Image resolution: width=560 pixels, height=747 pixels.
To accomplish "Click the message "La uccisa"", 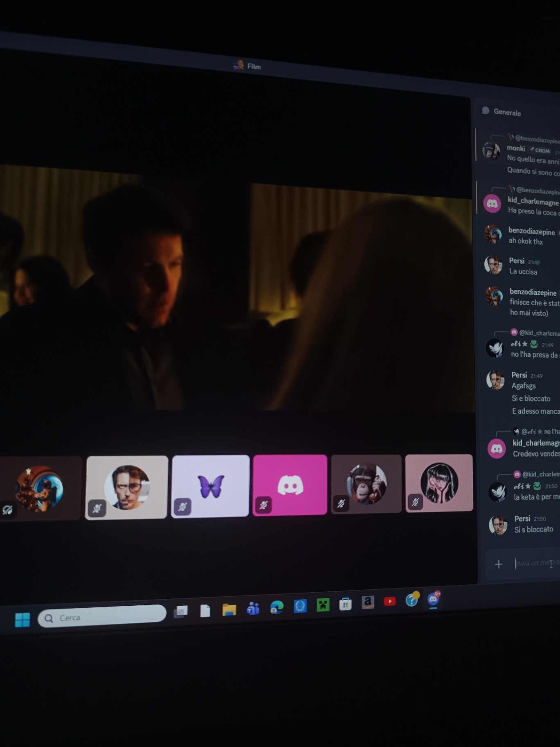I will (x=523, y=272).
